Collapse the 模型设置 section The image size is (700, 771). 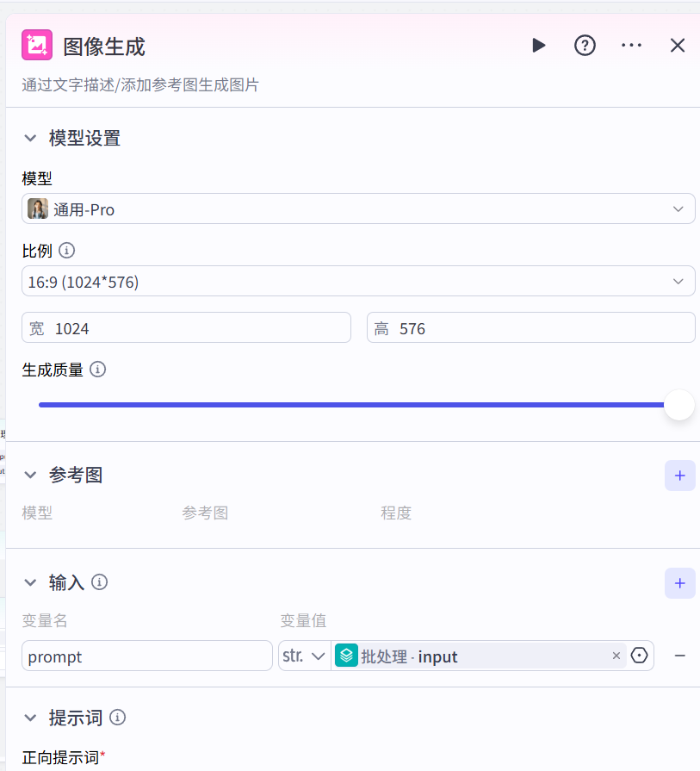[x=31, y=138]
